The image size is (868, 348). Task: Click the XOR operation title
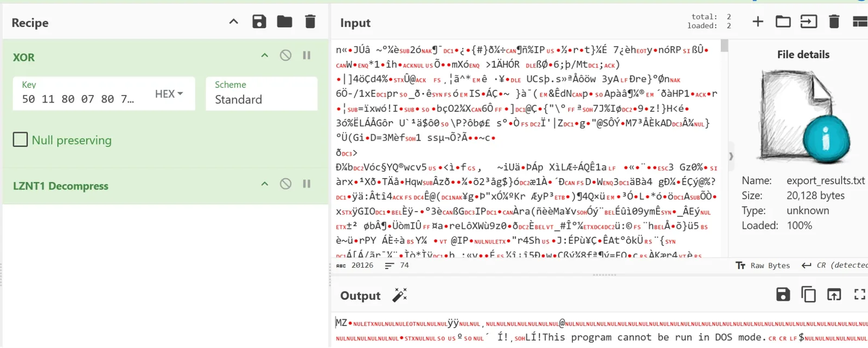24,58
